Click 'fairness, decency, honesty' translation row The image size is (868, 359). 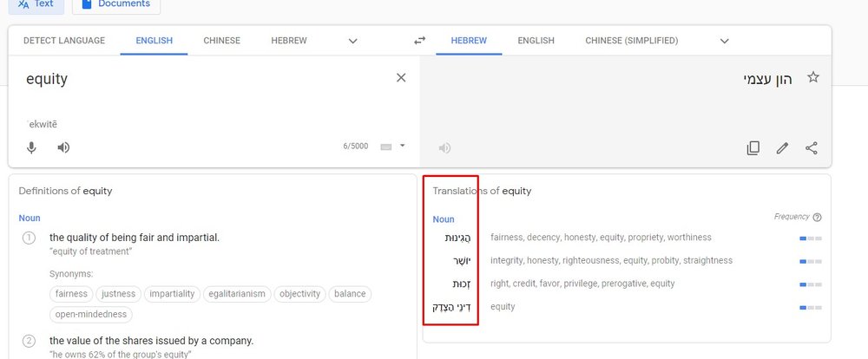(x=601, y=238)
